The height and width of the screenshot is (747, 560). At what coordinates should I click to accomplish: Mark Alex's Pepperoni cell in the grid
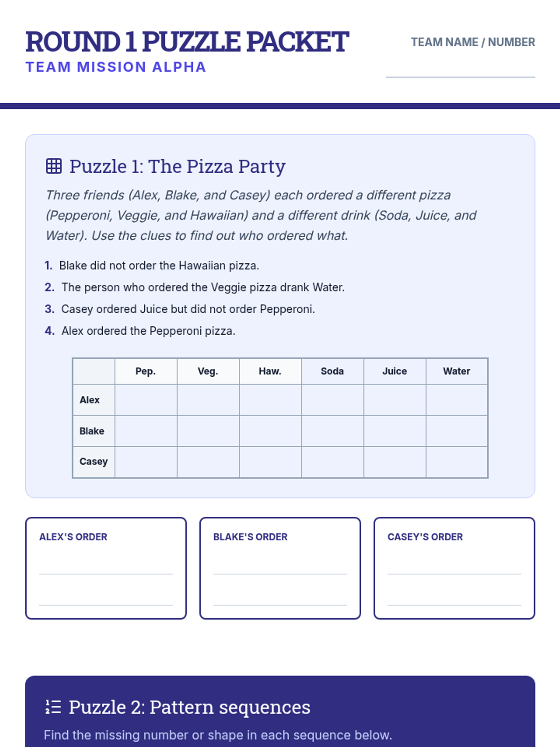(146, 400)
